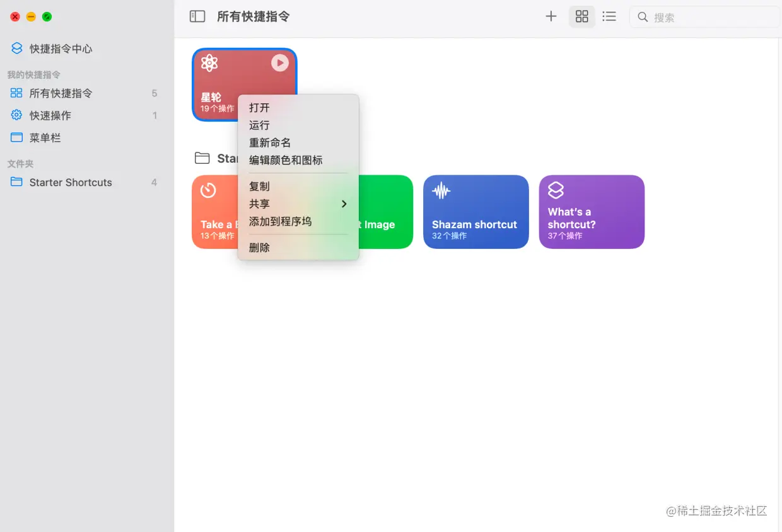Click the 32个操作 label on Shazam card
The height and width of the screenshot is (532, 782).
point(450,236)
